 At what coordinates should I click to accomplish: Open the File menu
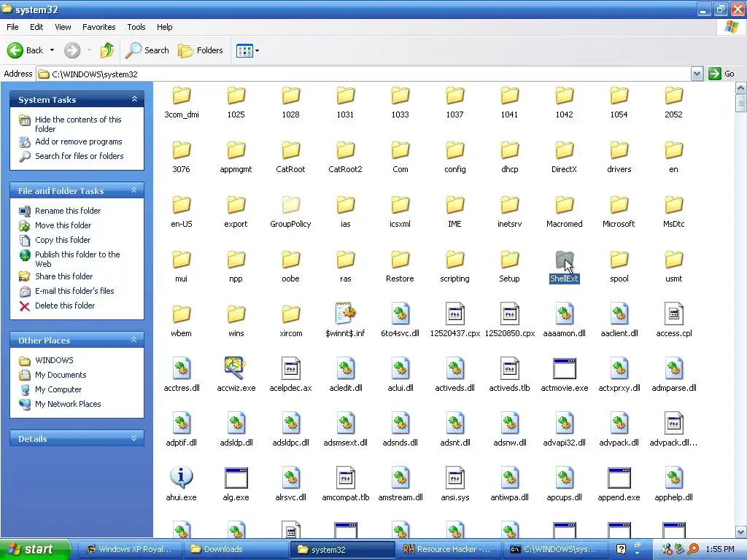click(12, 27)
